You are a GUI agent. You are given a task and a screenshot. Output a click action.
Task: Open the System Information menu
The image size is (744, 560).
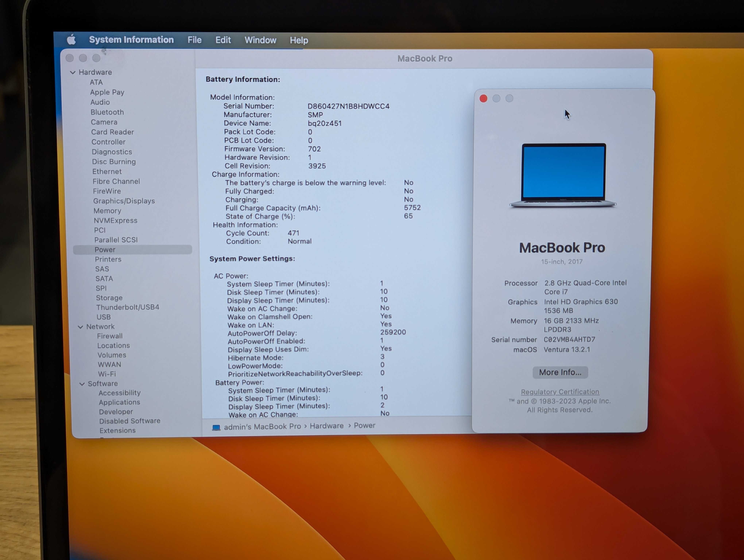(131, 40)
